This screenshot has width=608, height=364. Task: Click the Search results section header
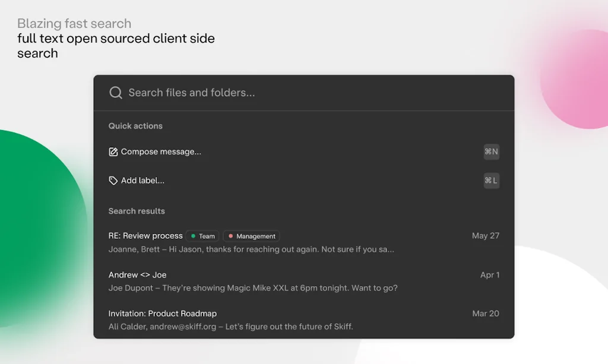(x=137, y=211)
